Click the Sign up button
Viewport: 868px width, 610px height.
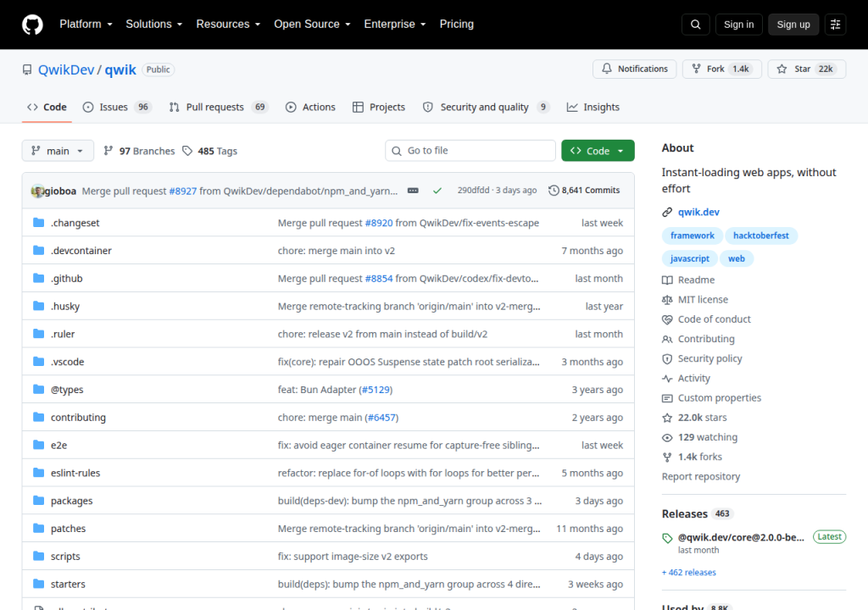point(793,25)
